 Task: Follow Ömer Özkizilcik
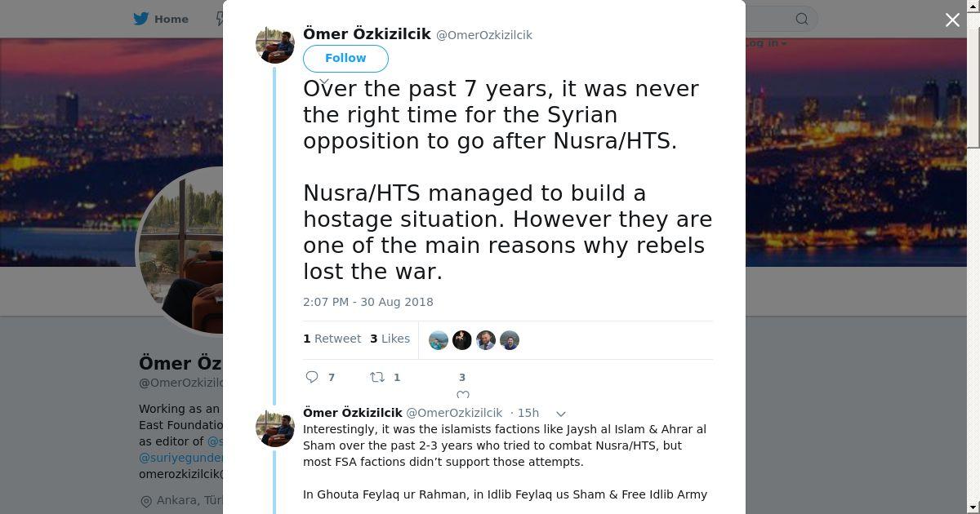[x=345, y=58]
